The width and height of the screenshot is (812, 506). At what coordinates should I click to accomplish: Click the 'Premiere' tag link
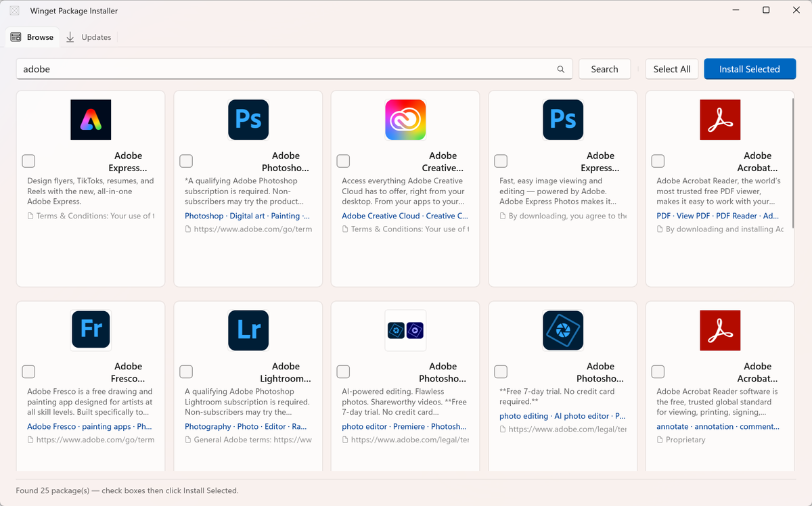(x=409, y=427)
